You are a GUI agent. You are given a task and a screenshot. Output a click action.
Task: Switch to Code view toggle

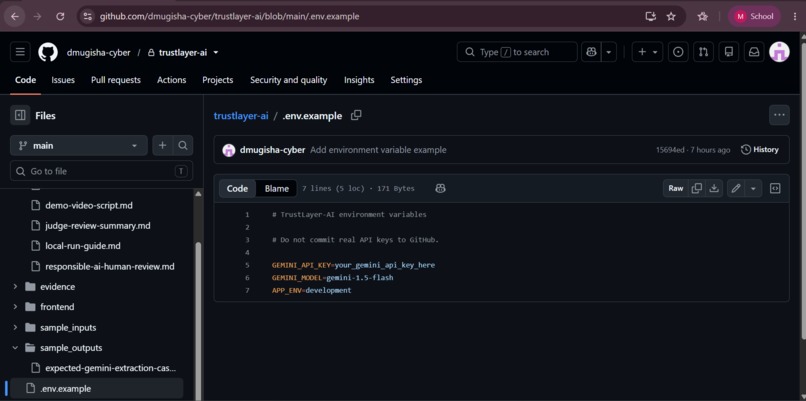(237, 188)
